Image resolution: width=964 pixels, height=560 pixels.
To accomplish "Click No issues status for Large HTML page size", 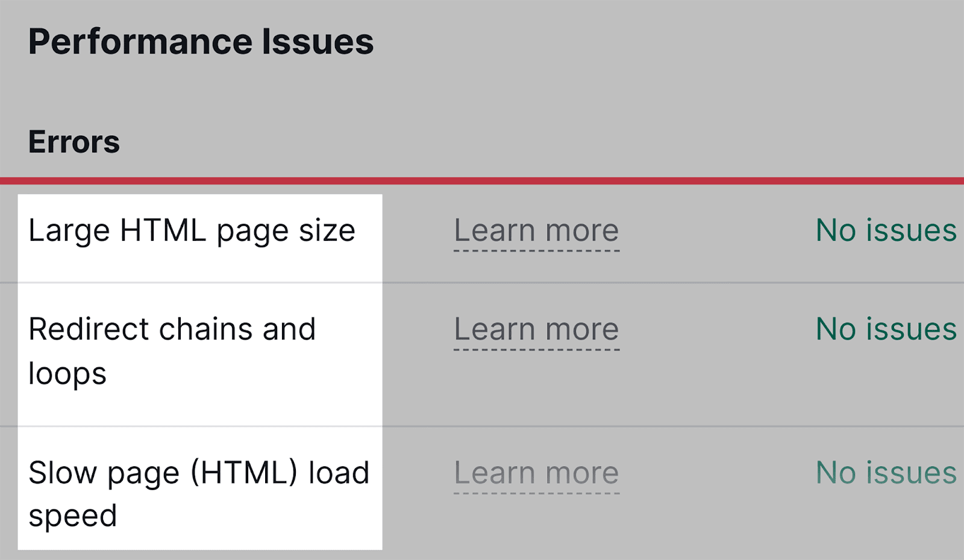I will coord(886,231).
